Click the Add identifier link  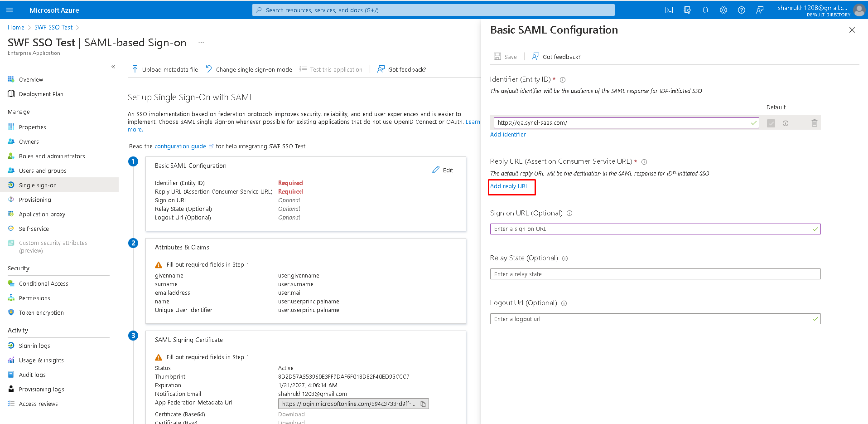click(x=508, y=135)
